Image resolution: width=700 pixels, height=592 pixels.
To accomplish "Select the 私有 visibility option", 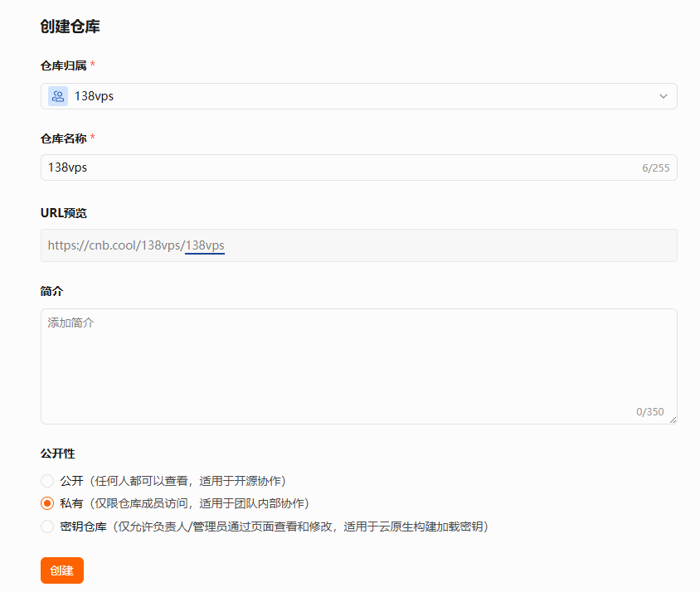I will click(47, 503).
